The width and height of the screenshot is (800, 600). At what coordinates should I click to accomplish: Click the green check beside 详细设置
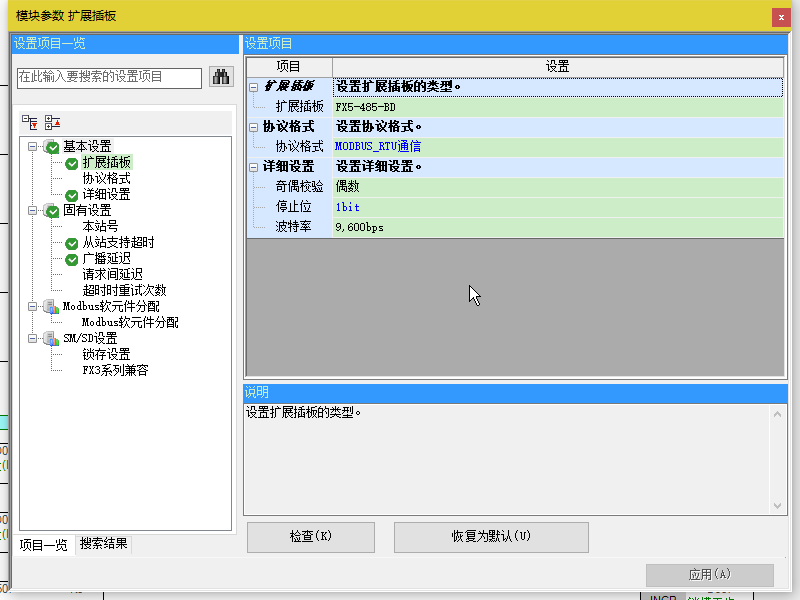coord(71,195)
